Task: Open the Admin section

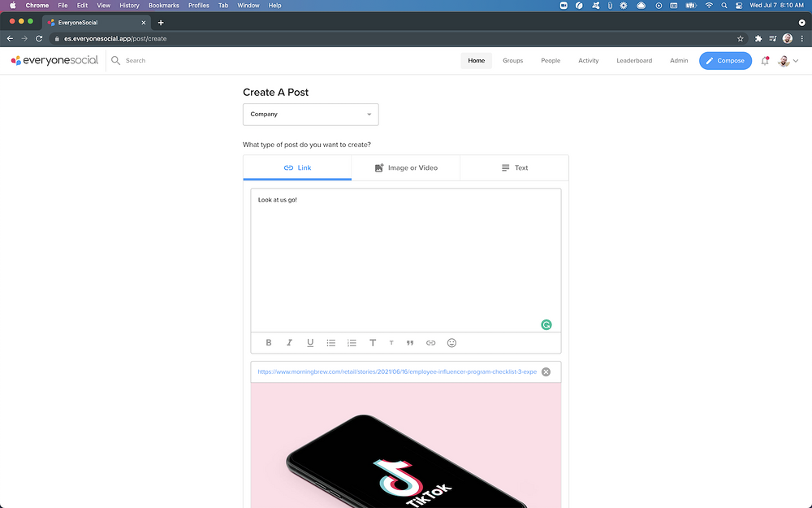Action: pyautogui.click(x=679, y=61)
